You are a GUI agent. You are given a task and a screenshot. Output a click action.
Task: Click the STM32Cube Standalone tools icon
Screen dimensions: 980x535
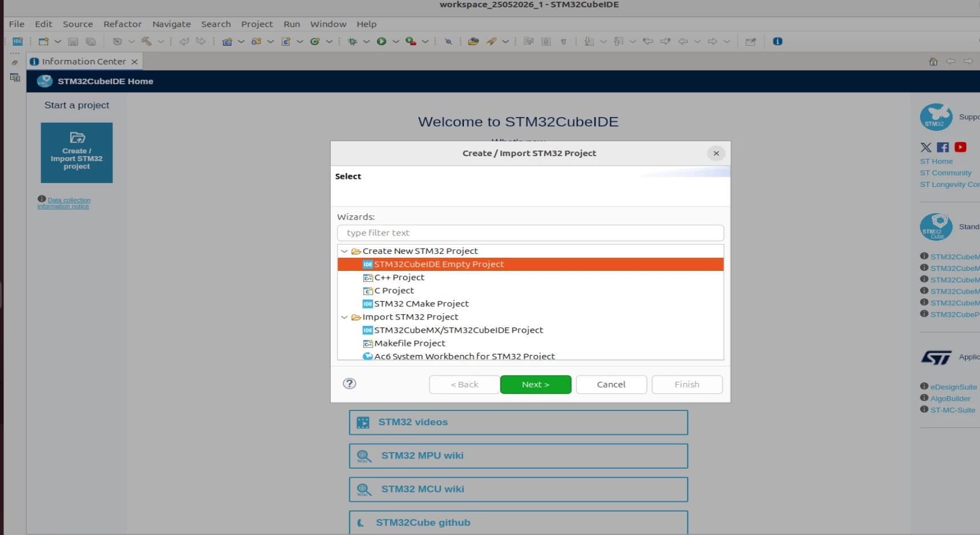coord(936,227)
